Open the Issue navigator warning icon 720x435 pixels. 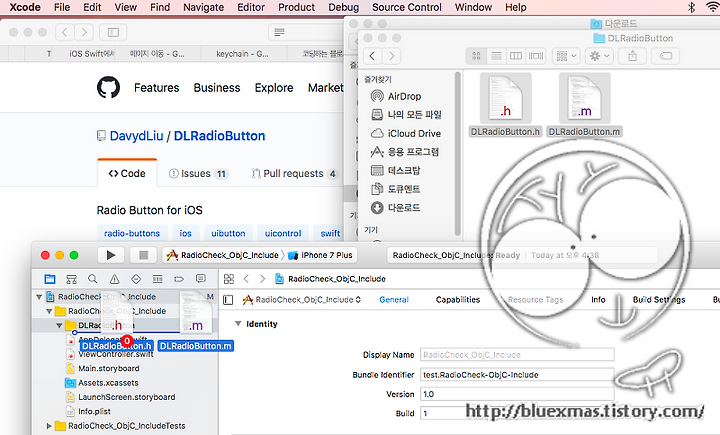tap(114, 279)
